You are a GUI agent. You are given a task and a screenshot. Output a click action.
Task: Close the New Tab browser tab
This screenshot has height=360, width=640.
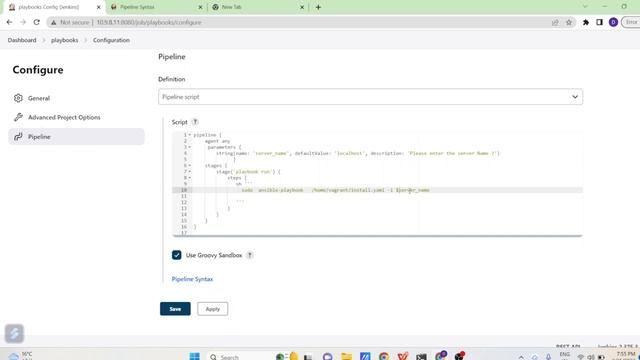coord(302,7)
